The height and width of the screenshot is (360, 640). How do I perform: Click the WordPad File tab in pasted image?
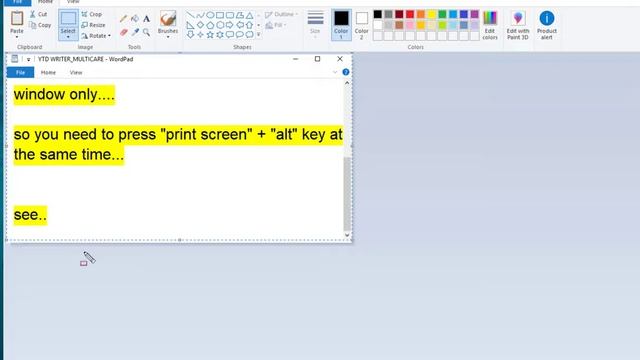(x=20, y=72)
